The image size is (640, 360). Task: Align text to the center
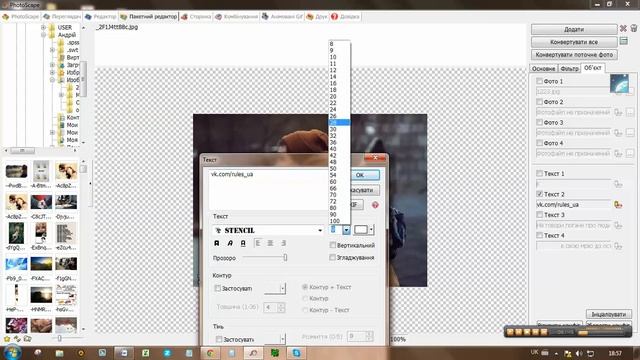[270, 243]
